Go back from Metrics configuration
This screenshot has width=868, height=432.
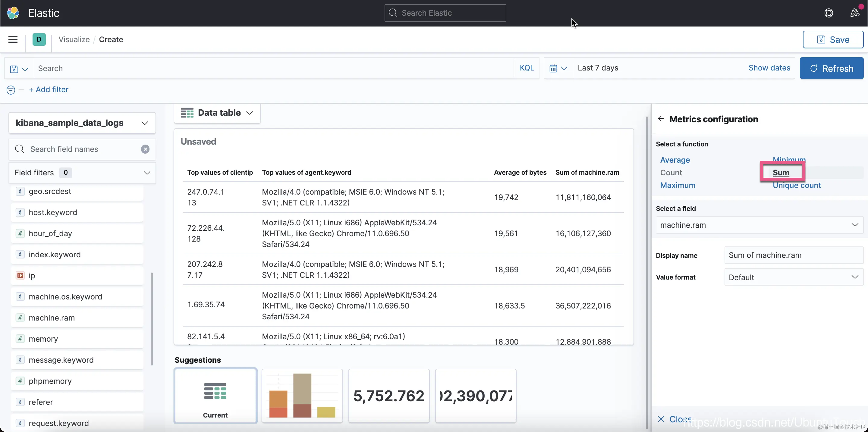pos(661,119)
